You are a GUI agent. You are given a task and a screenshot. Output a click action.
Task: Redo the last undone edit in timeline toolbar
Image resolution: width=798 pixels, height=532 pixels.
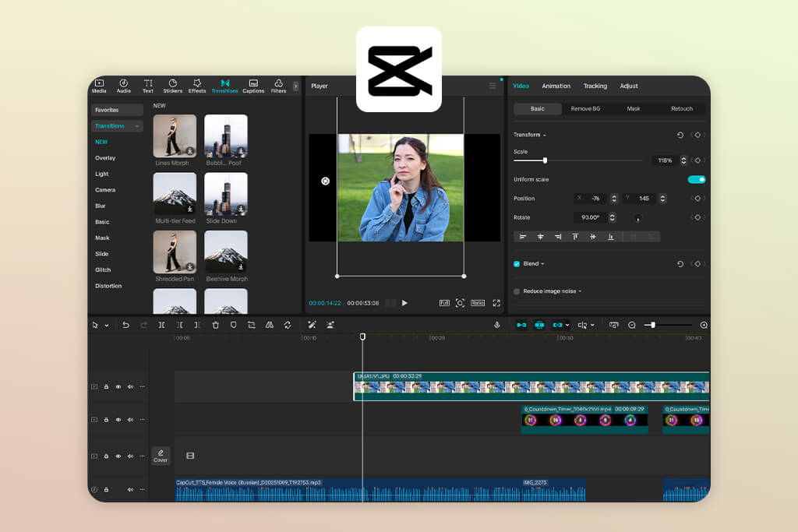click(143, 325)
